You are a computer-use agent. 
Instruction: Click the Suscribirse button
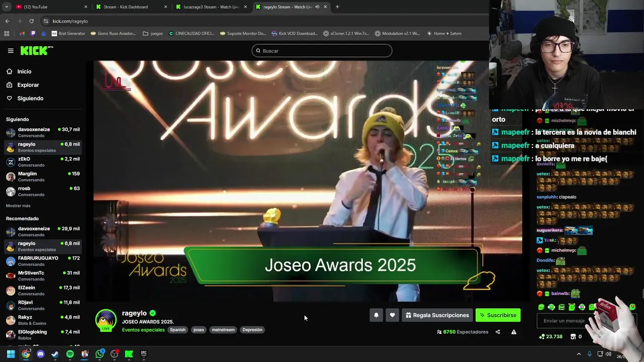pos(498,315)
